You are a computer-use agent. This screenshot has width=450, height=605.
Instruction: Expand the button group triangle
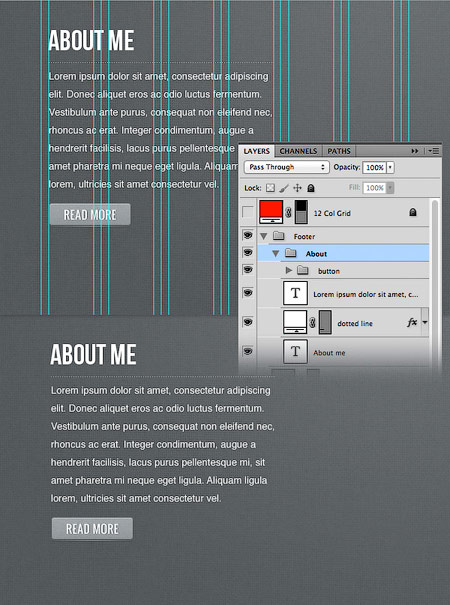click(x=288, y=270)
